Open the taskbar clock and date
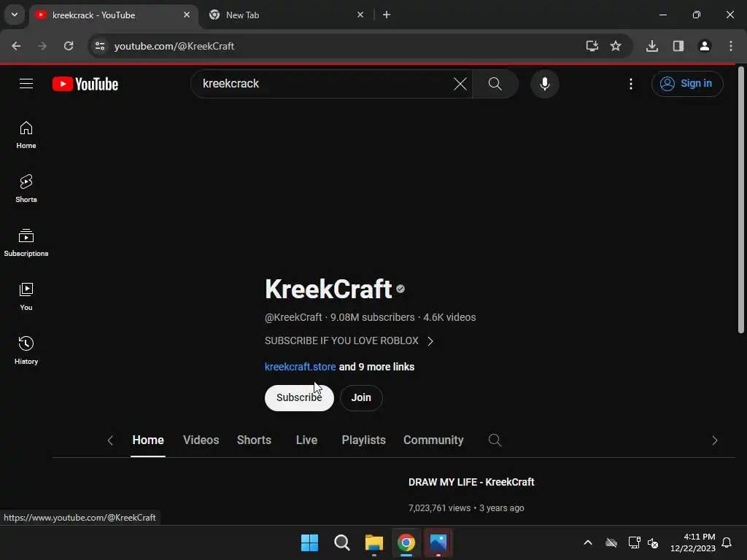747x560 pixels. [693, 542]
